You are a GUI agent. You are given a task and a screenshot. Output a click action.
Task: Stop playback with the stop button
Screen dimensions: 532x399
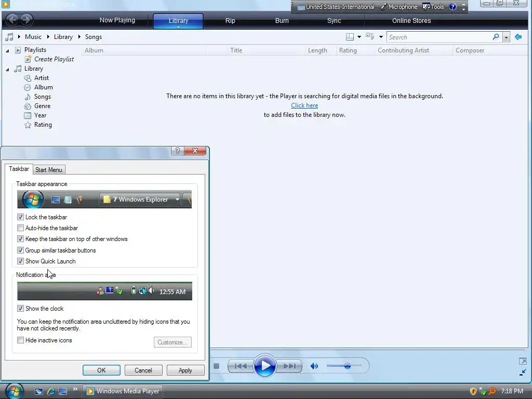pyautogui.click(x=217, y=366)
